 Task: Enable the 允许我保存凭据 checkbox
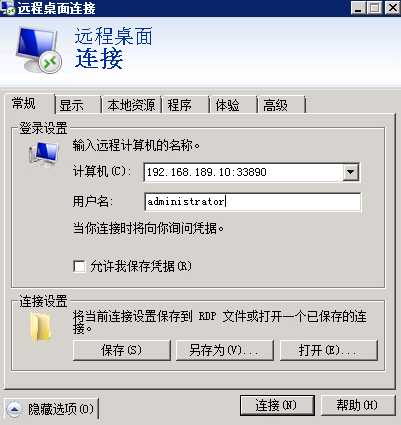tap(79, 267)
